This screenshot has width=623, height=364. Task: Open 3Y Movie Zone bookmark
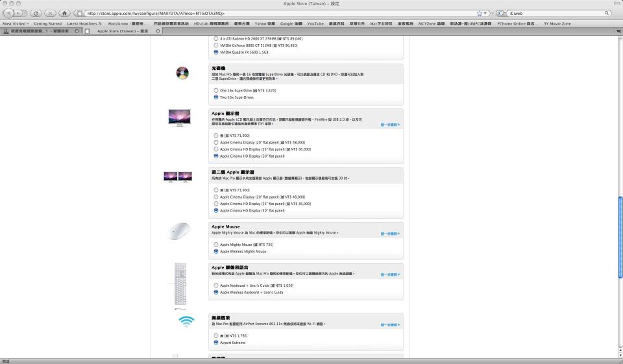click(x=557, y=23)
